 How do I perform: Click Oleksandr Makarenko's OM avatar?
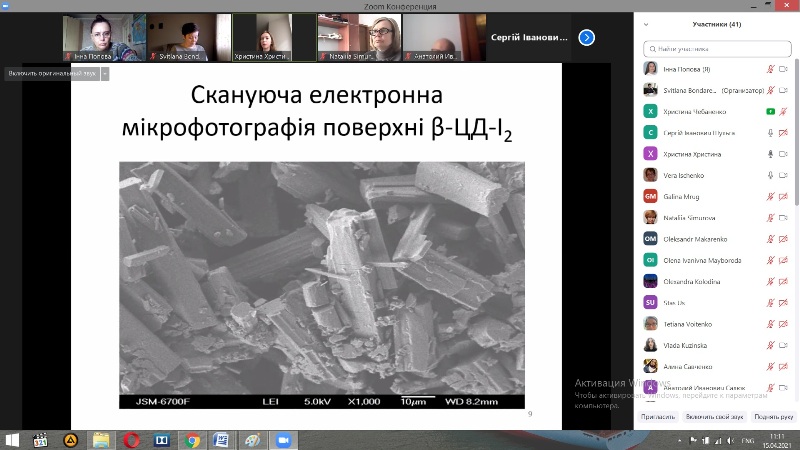650,239
